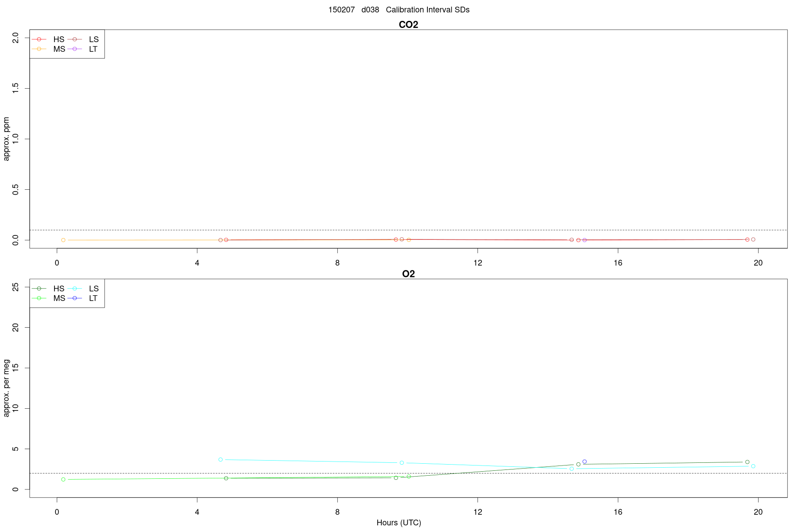Pick LS entry in O2 legend
Viewport: 798px width, 532px height.
[x=83, y=289]
